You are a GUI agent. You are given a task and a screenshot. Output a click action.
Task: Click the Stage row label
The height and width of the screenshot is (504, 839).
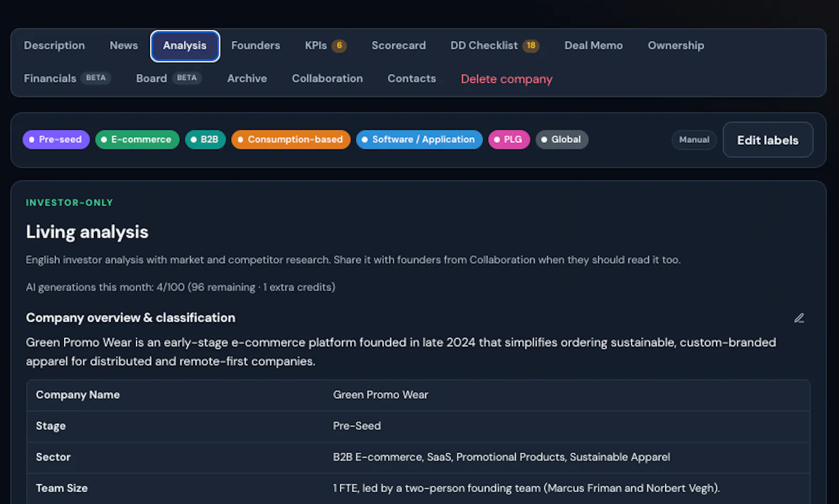coord(51,426)
